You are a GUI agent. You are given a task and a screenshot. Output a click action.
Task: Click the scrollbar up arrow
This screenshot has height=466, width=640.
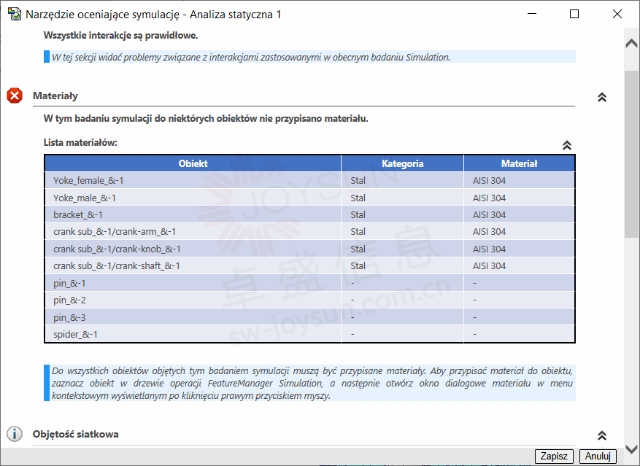click(631, 43)
